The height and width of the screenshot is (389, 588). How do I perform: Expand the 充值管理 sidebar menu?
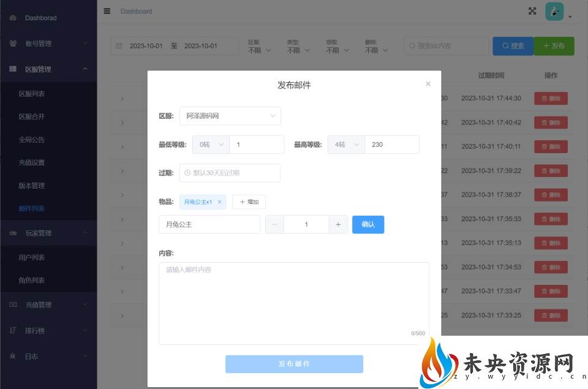(x=48, y=304)
